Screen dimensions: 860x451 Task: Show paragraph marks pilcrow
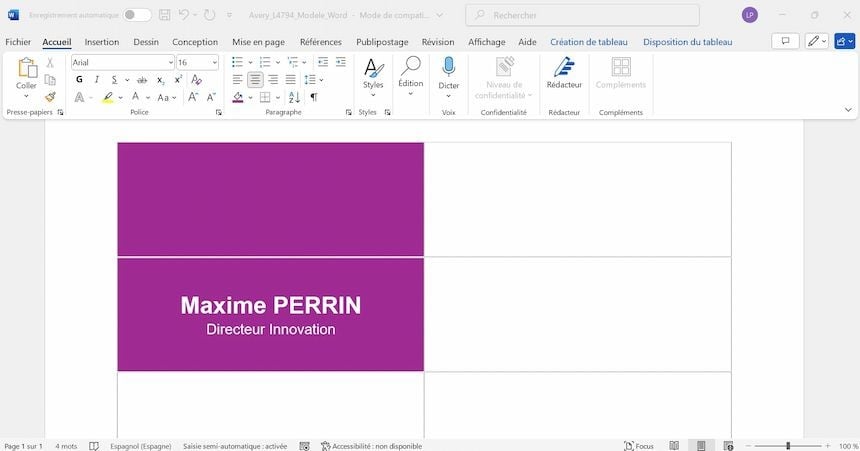click(x=314, y=98)
